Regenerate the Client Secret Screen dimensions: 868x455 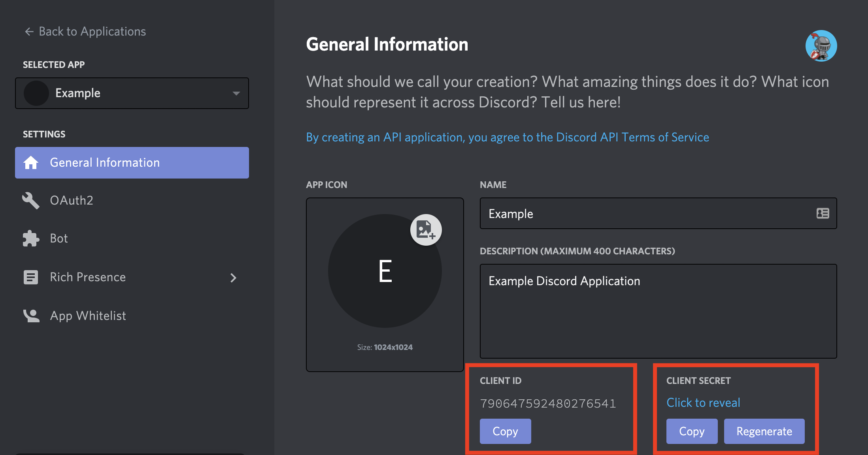point(764,431)
